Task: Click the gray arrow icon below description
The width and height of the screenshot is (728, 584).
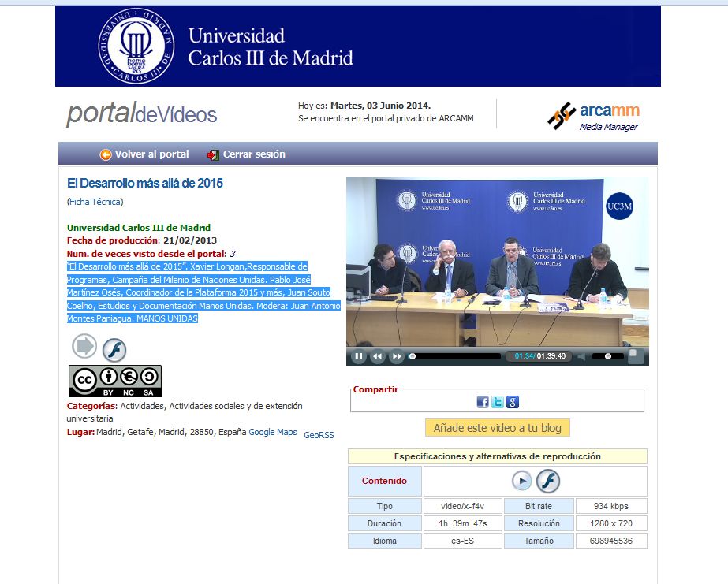Action: [x=84, y=346]
